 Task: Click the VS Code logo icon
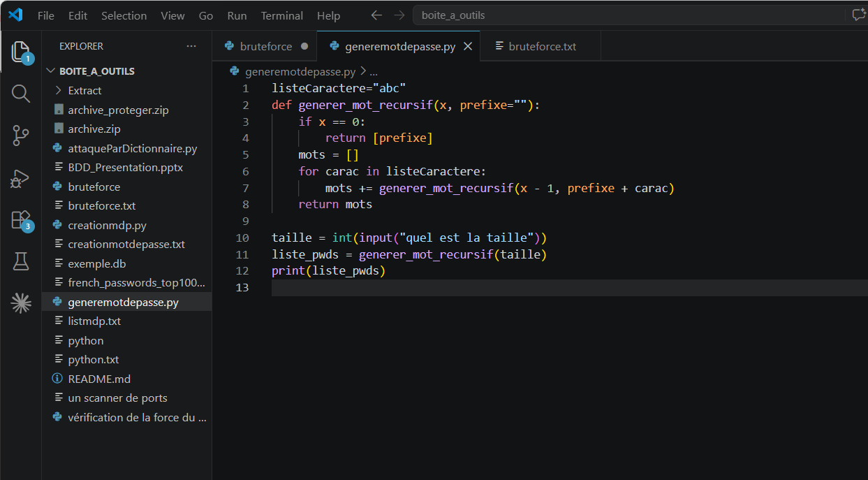15,15
